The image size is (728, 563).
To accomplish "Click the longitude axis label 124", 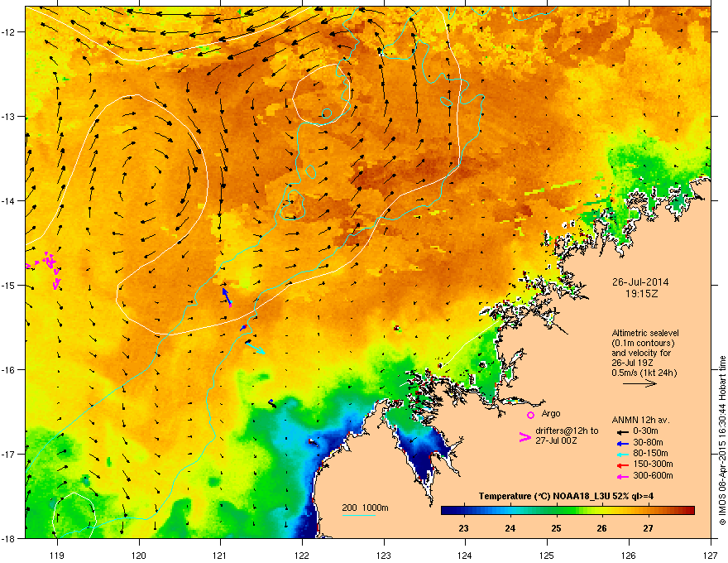I will tap(465, 555).
